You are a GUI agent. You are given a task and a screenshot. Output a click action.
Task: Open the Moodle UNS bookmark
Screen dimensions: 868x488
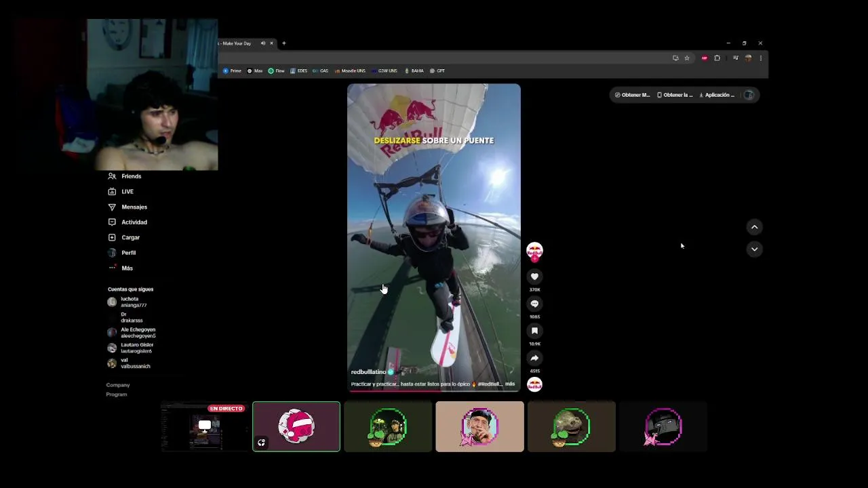[350, 70]
